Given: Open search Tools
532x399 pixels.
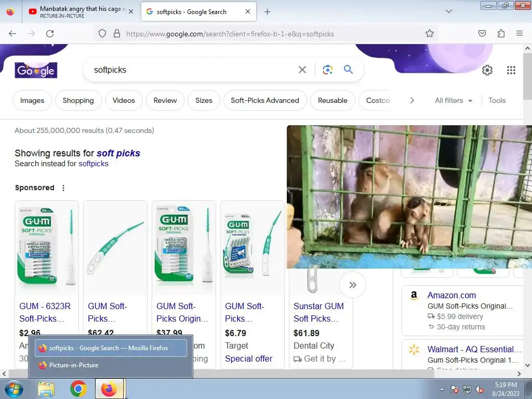Looking at the screenshot, I should pyautogui.click(x=497, y=100).
